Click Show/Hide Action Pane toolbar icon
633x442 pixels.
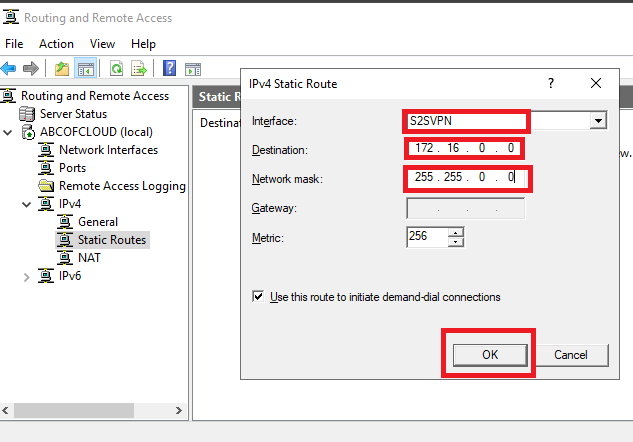(x=192, y=69)
